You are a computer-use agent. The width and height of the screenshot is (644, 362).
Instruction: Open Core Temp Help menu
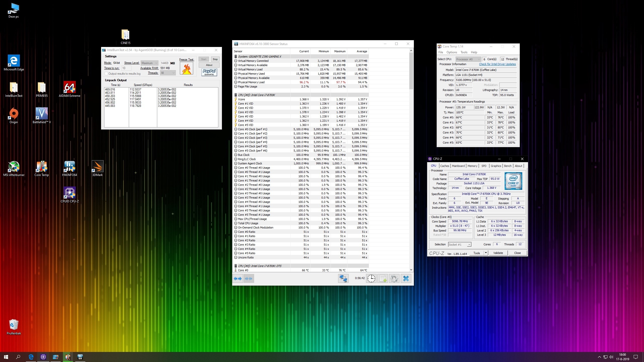[x=474, y=52]
